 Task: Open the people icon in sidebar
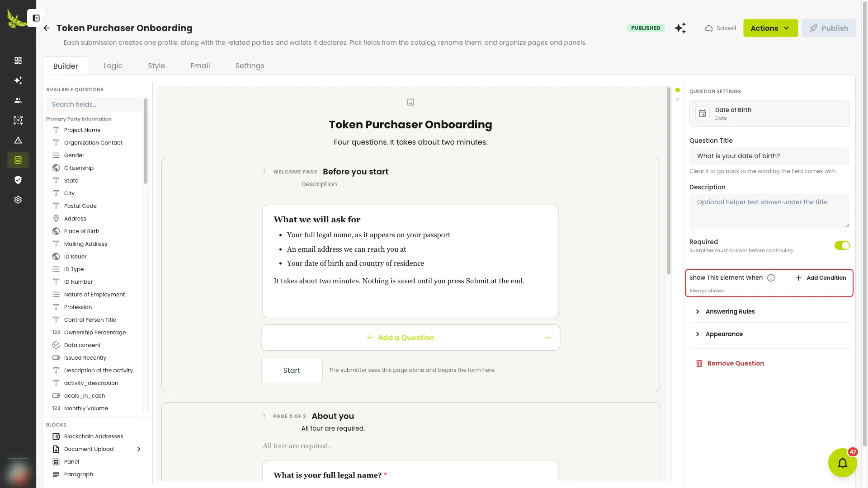pyautogui.click(x=18, y=100)
